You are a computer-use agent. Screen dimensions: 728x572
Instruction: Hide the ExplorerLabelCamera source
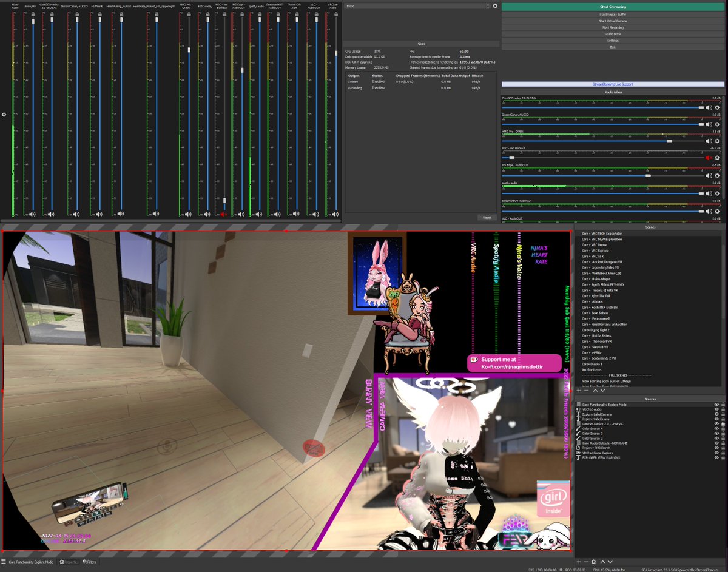pyautogui.click(x=716, y=414)
